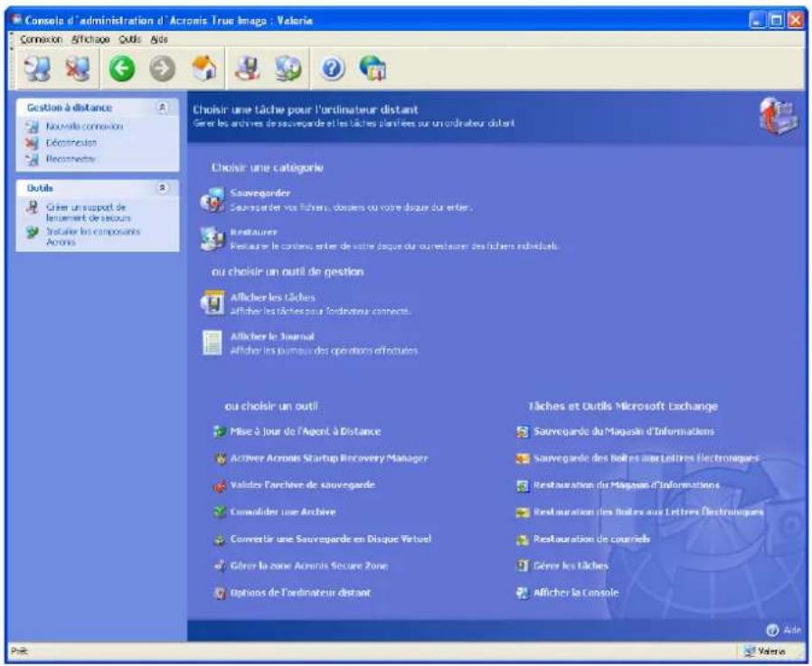
Task: Click icon beside Consolider une Archive
Action: click(220, 511)
